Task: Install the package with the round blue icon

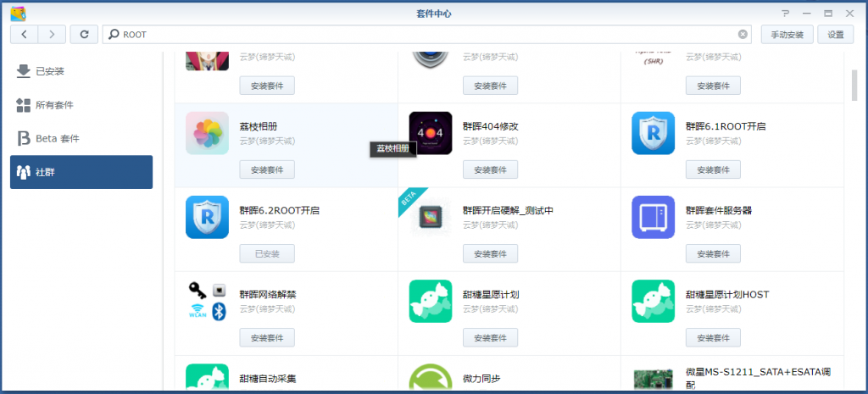Action: [x=490, y=86]
